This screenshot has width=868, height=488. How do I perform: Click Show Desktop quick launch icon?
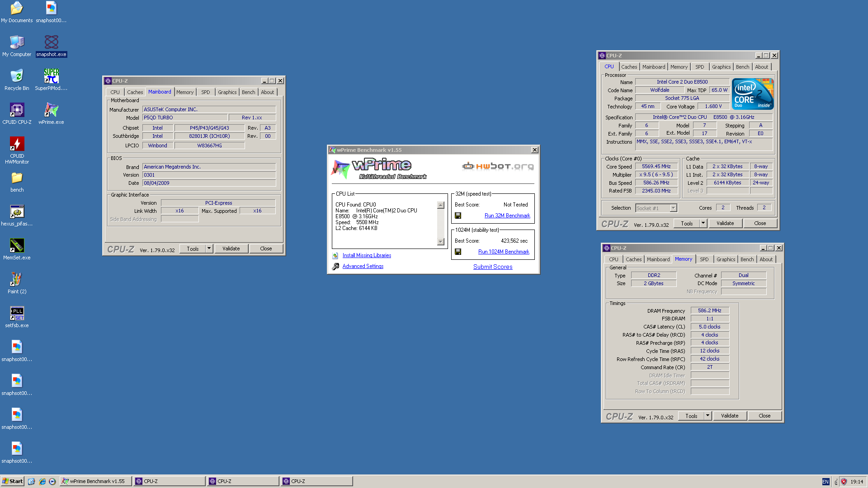[x=31, y=482]
